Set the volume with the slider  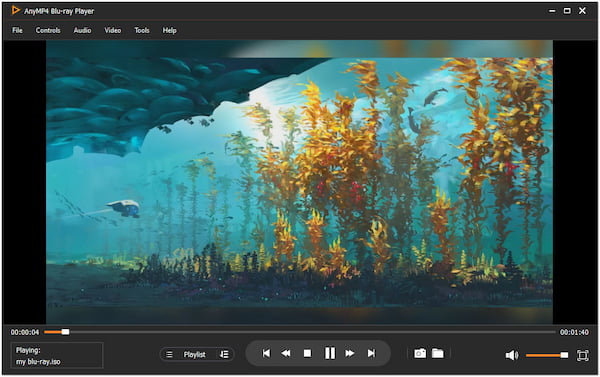tap(547, 355)
